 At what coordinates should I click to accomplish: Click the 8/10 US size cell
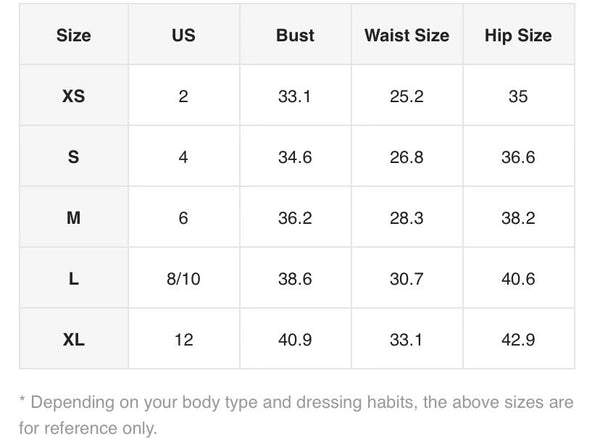point(183,279)
